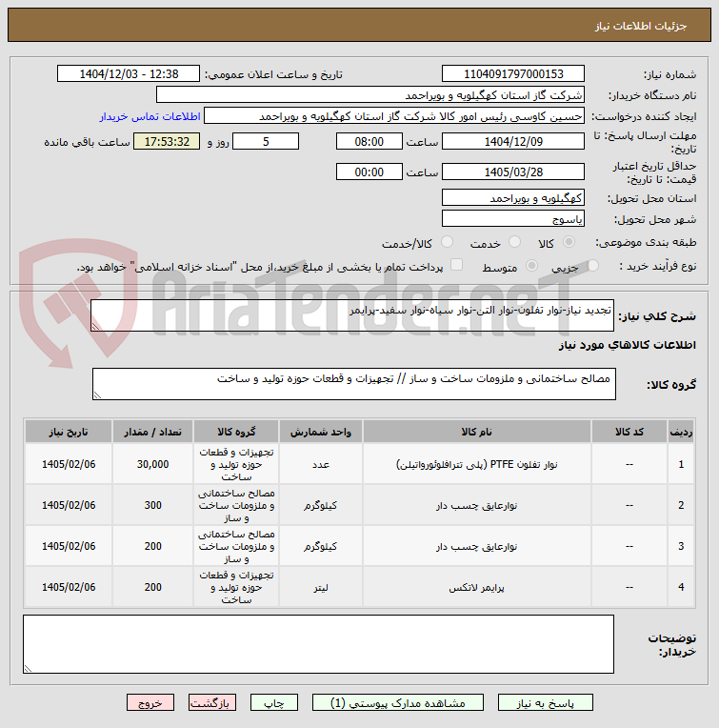Open مشاهده مدارک پیوستی (1) button

(x=398, y=702)
